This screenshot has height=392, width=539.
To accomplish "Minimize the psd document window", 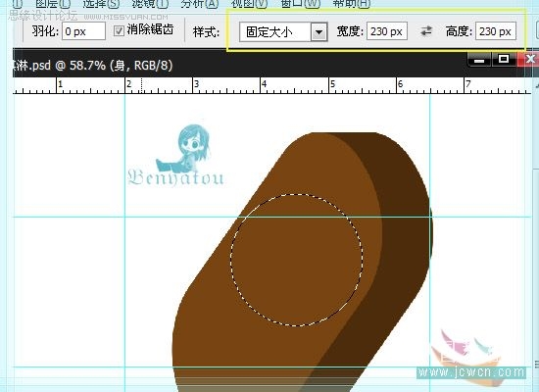I will (479, 60).
